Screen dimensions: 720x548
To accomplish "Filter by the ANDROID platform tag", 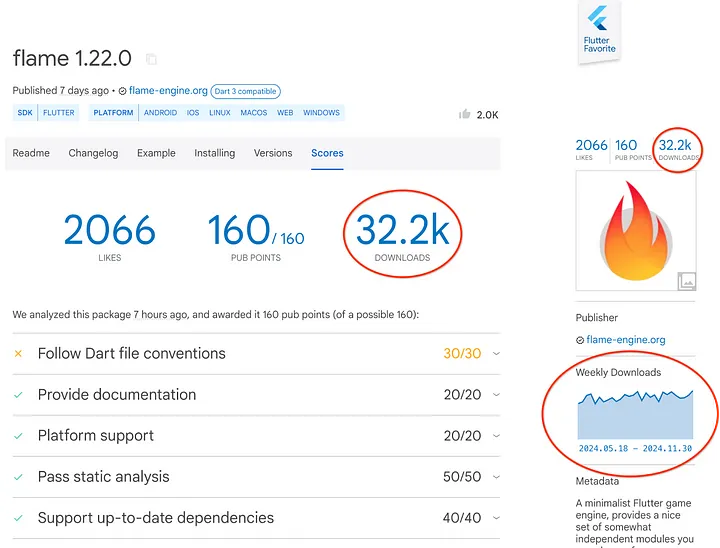I will pos(160,113).
